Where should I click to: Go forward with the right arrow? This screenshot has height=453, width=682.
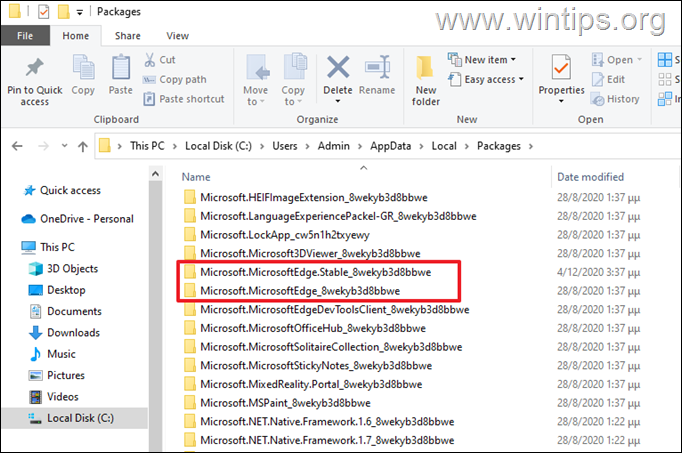tap(43, 146)
